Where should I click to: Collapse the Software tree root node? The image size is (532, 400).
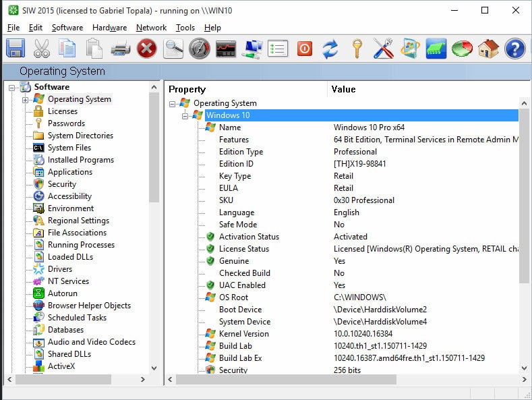[x=12, y=88]
